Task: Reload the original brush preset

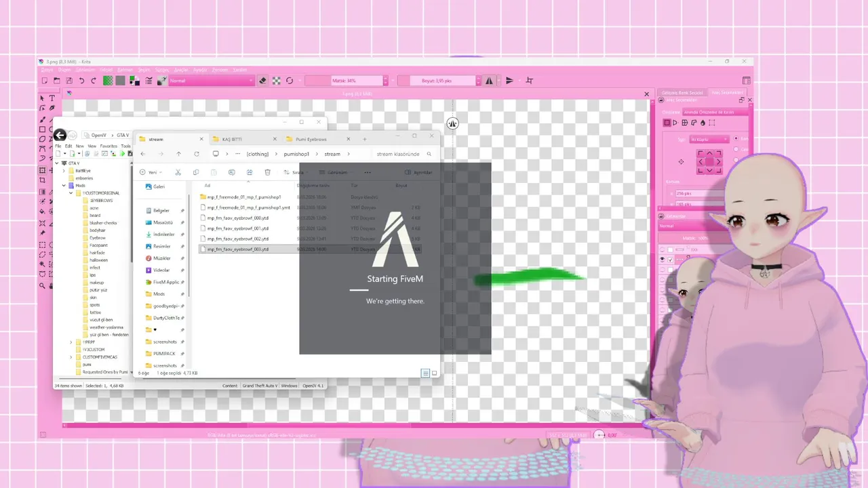Action: tap(290, 81)
